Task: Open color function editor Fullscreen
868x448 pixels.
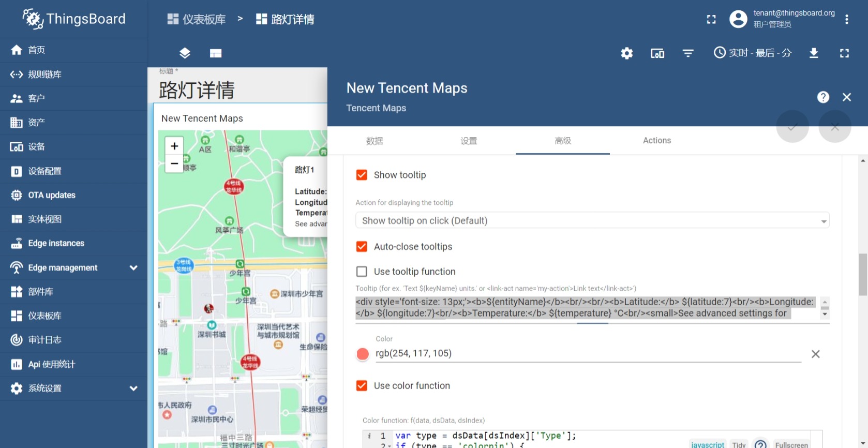Action: pos(791,444)
